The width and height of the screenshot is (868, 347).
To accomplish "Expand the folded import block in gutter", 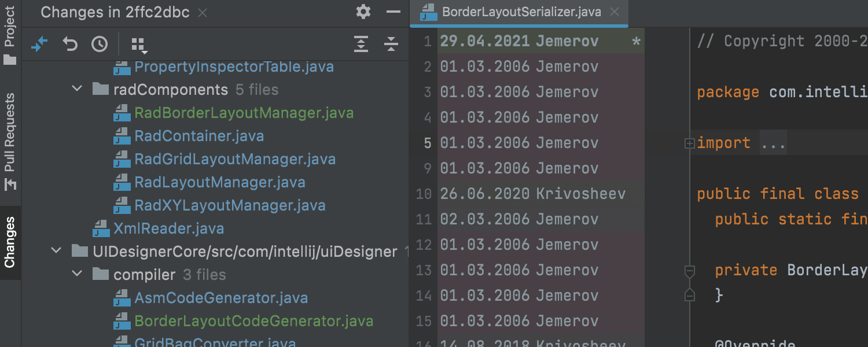I will tap(689, 143).
